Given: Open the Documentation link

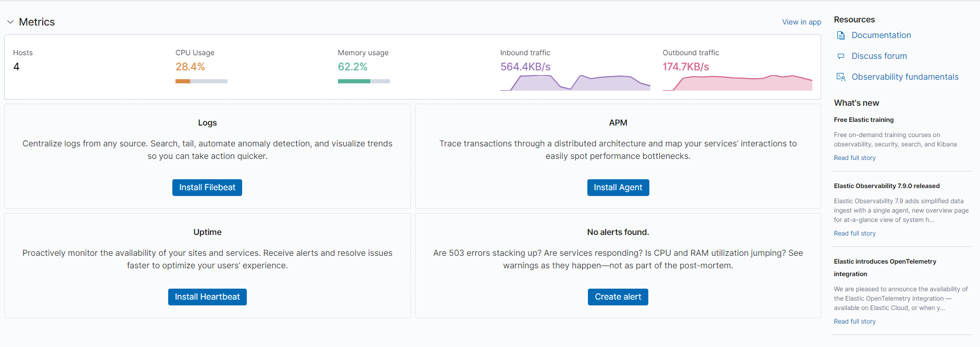Looking at the screenshot, I should [881, 35].
